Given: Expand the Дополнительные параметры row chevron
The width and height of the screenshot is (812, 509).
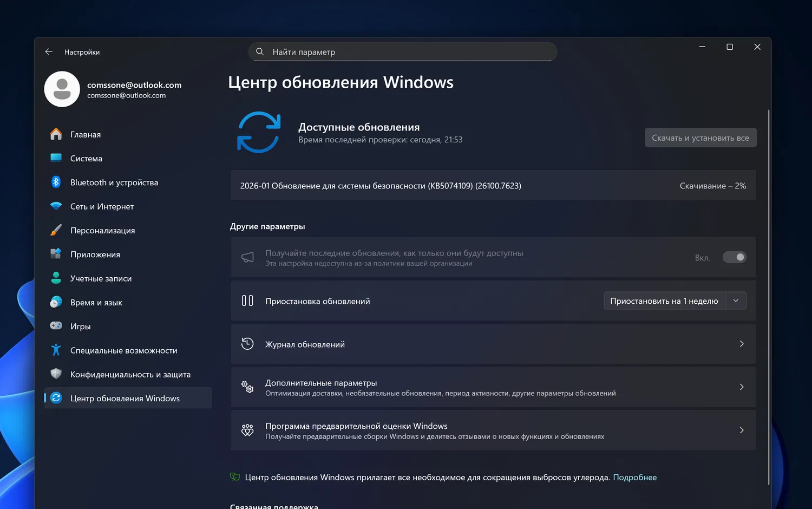Looking at the screenshot, I should point(742,387).
